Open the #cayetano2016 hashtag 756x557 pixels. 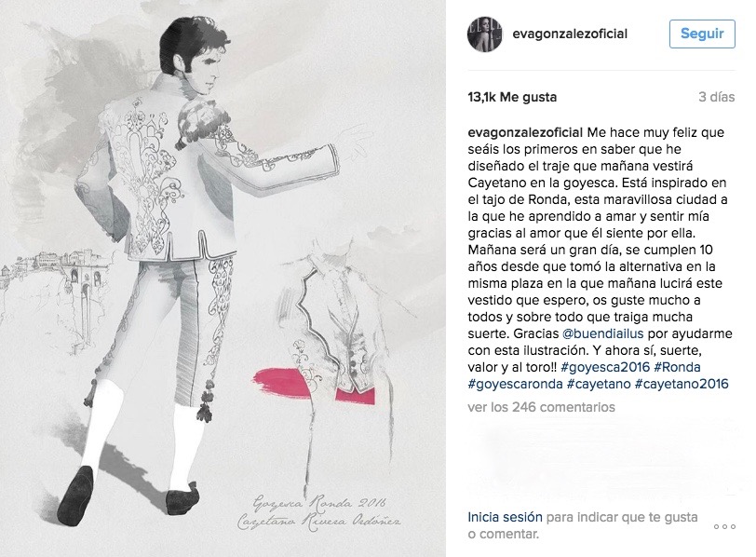682,384
